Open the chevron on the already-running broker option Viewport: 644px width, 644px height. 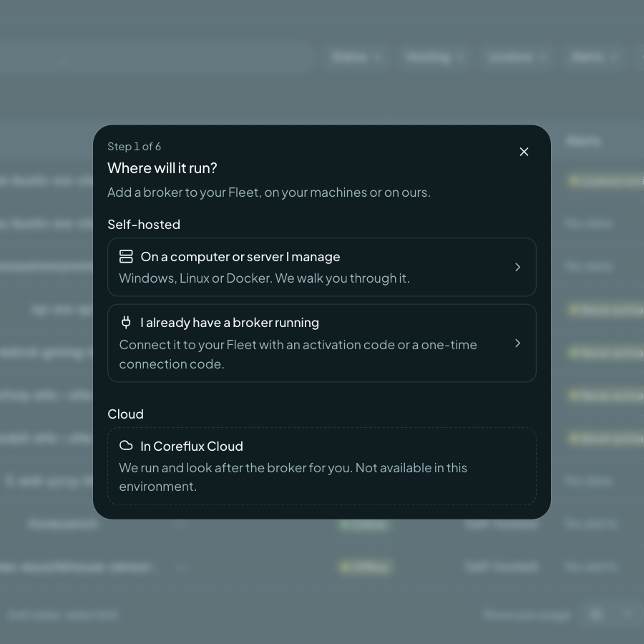coord(517,343)
